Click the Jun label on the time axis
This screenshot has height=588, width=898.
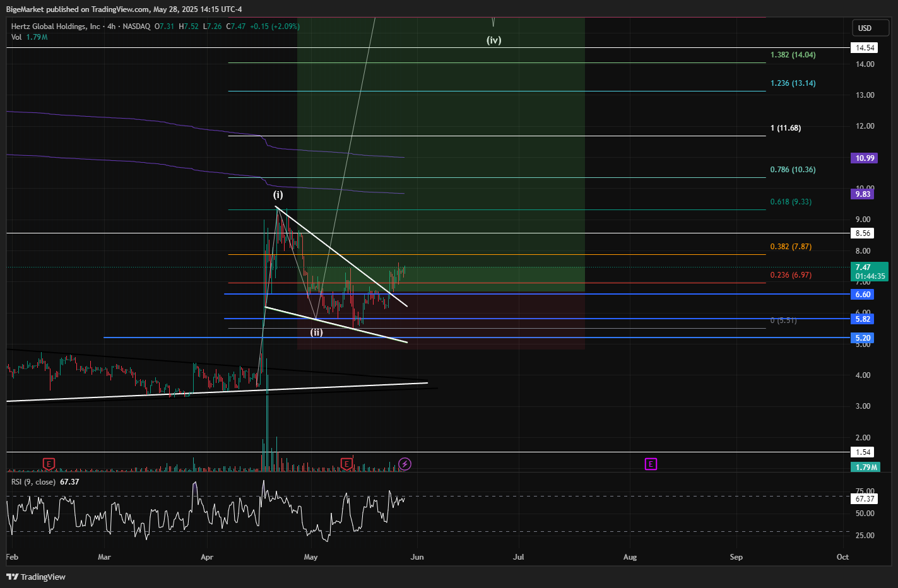click(x=417, y=557)
